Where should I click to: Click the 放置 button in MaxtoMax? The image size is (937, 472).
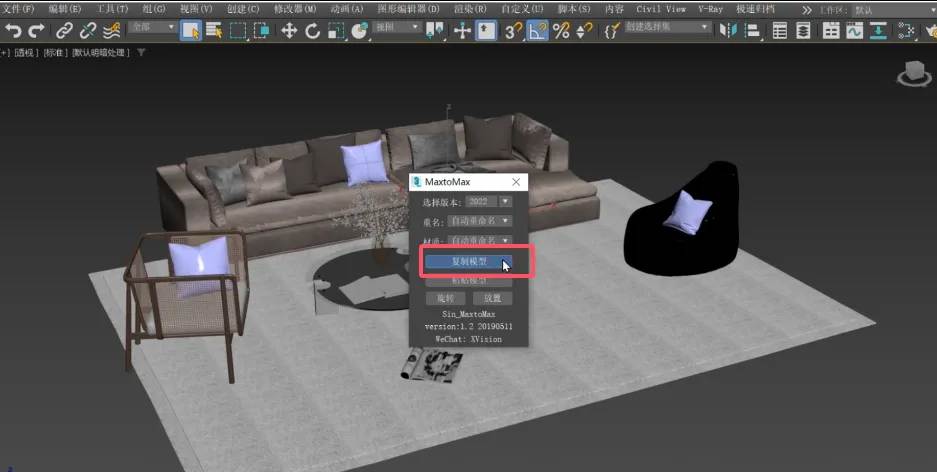[x=492, y=298]
